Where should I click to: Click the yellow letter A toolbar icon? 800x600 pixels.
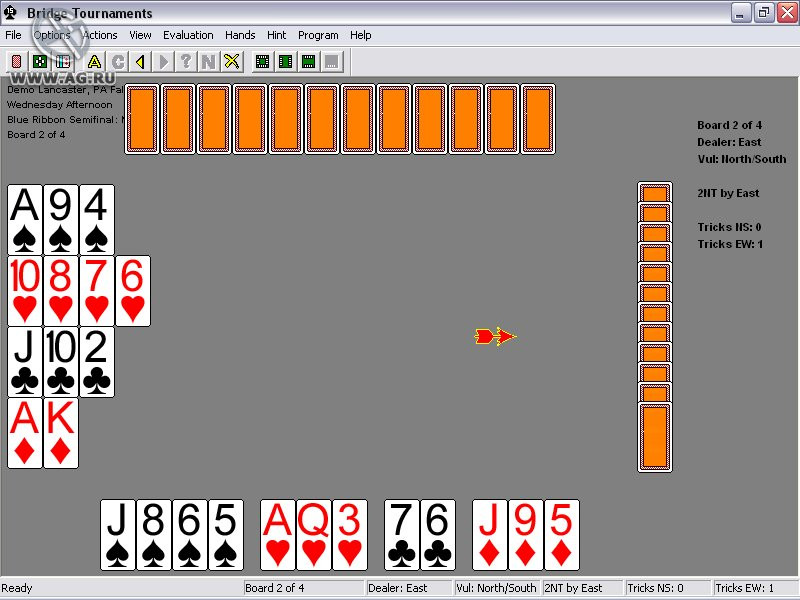(94, 62)
